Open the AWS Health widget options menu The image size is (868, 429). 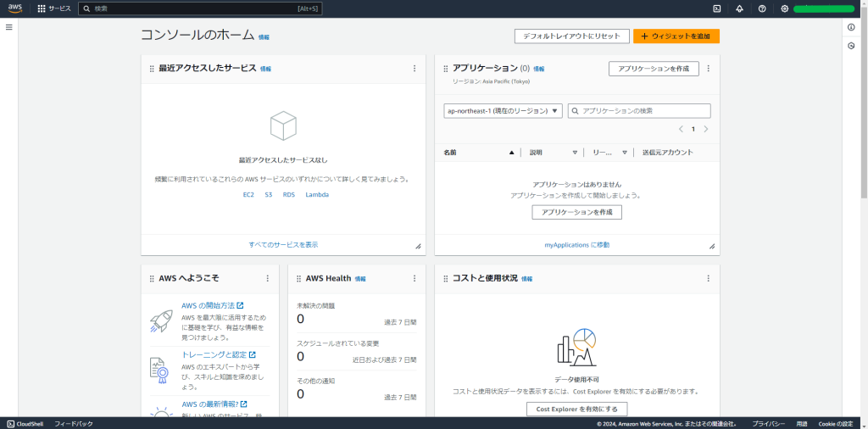click(x=415, y=278)
